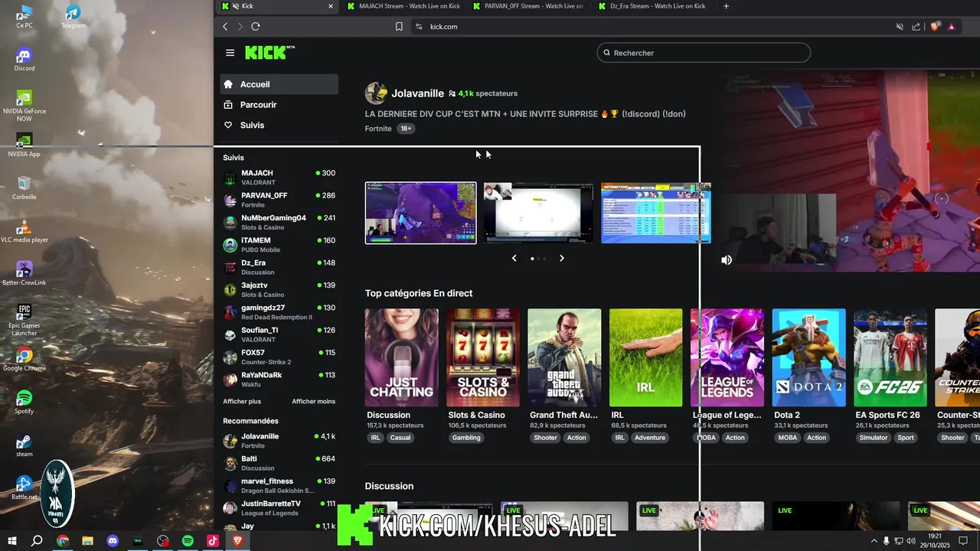Open the Fortnite category link under title
This screenshot has width=980, height=551.
378,129
